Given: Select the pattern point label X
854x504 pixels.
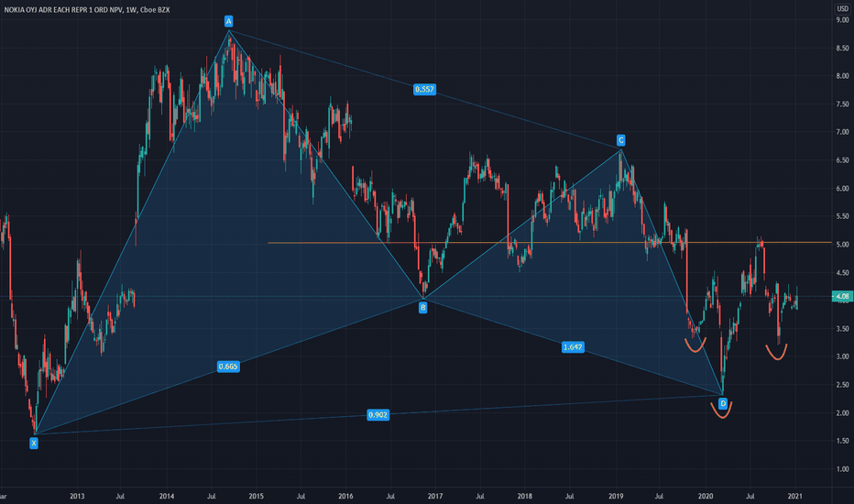Looking at the screenshot, I should [34, 444].
